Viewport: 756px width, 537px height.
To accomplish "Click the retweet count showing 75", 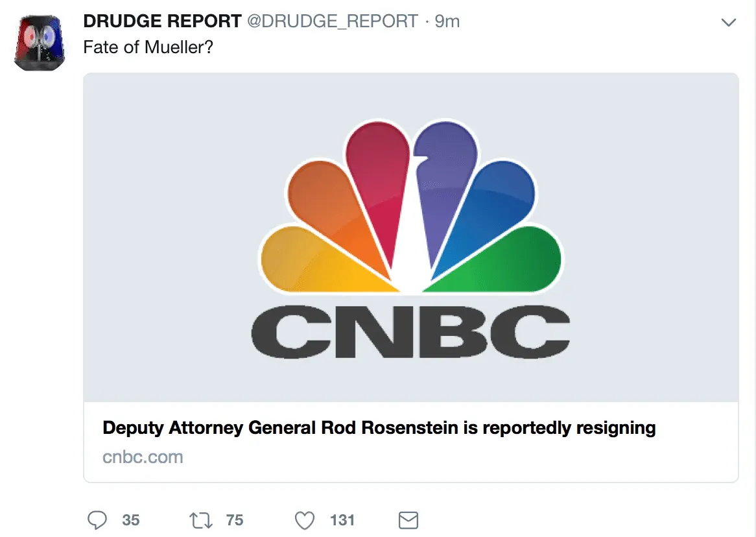I will 235,520.
